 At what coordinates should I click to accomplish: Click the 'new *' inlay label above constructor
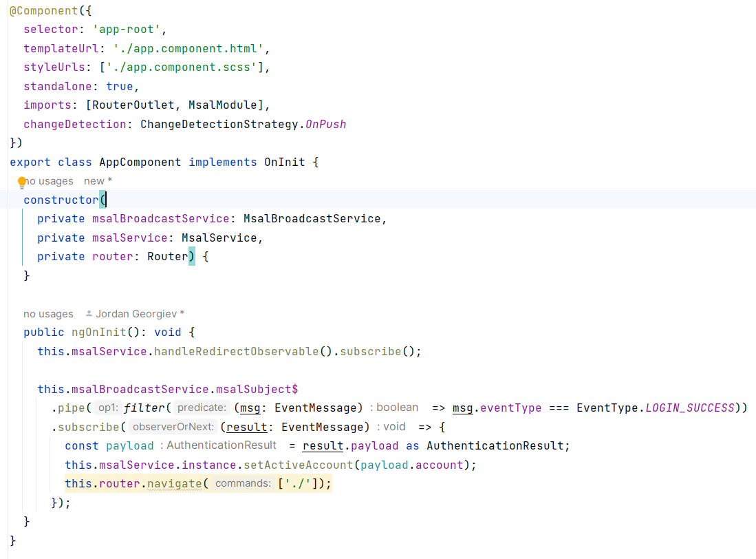coord(96,180)
